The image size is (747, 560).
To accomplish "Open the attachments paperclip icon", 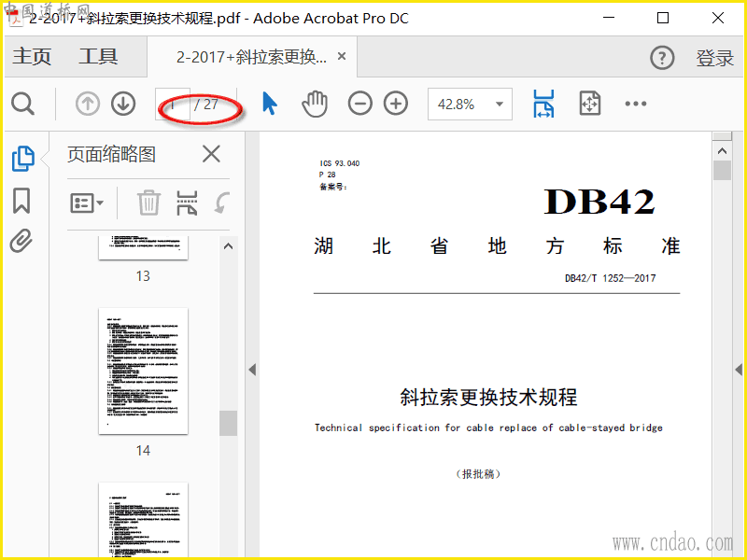I will (21, 241).
